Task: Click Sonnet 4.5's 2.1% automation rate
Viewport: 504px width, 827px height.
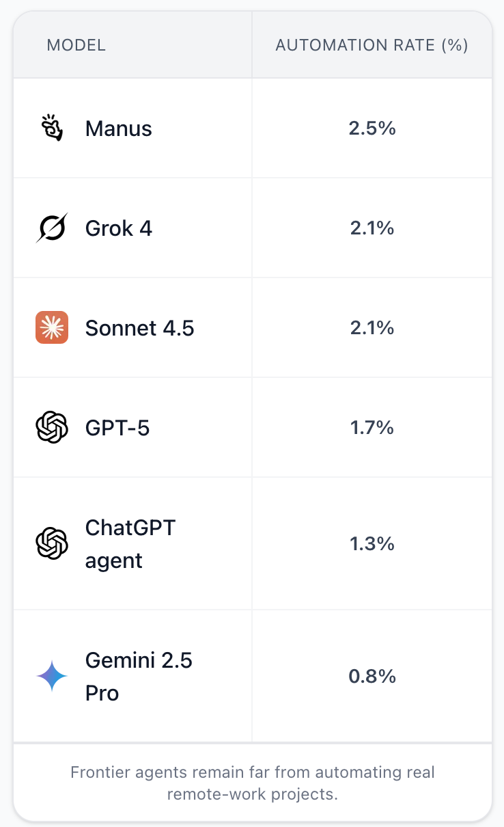Action: pyautogui.click(x=372, y=328)
